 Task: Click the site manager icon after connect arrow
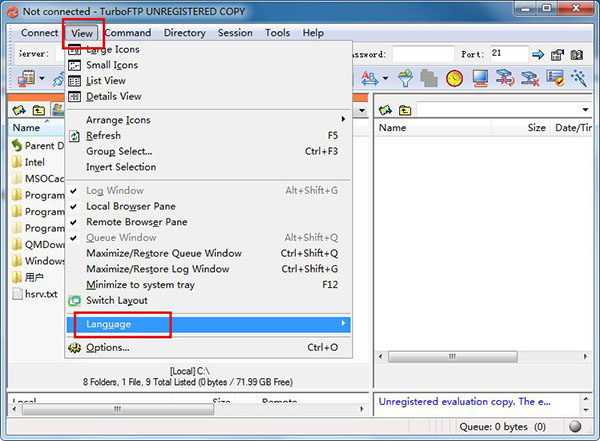pos(557,55)
